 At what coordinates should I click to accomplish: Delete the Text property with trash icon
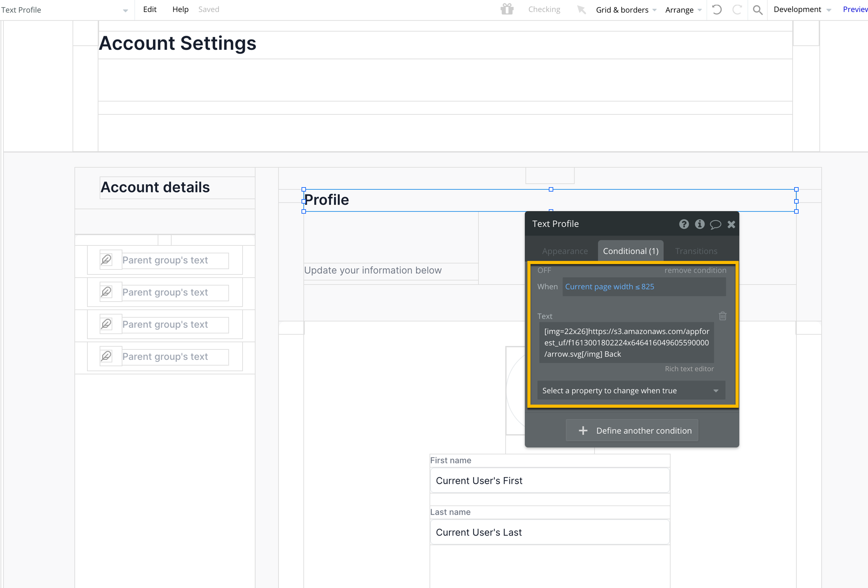722,316
